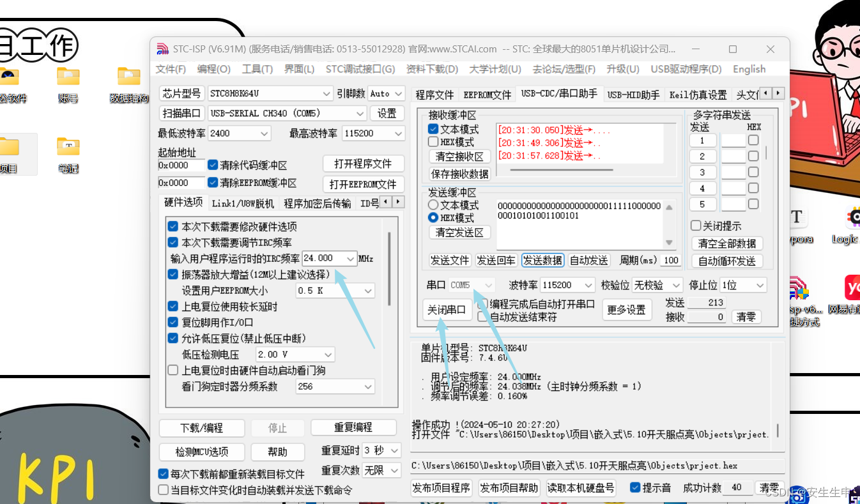Check 当目标文件变化时自动装载 option
The width and height of the screenshot is (860, 504).
click(x=164, y=490)
